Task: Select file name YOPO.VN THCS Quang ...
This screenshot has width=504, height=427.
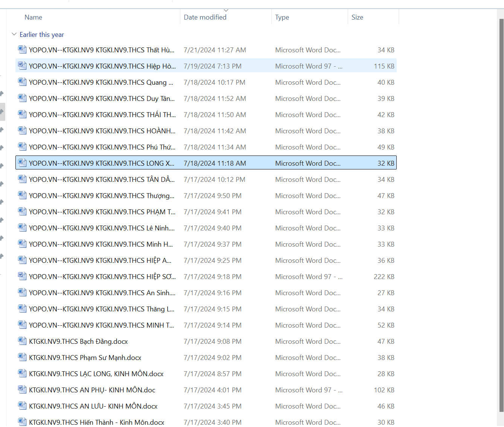Action: click(x=101, y=82)
